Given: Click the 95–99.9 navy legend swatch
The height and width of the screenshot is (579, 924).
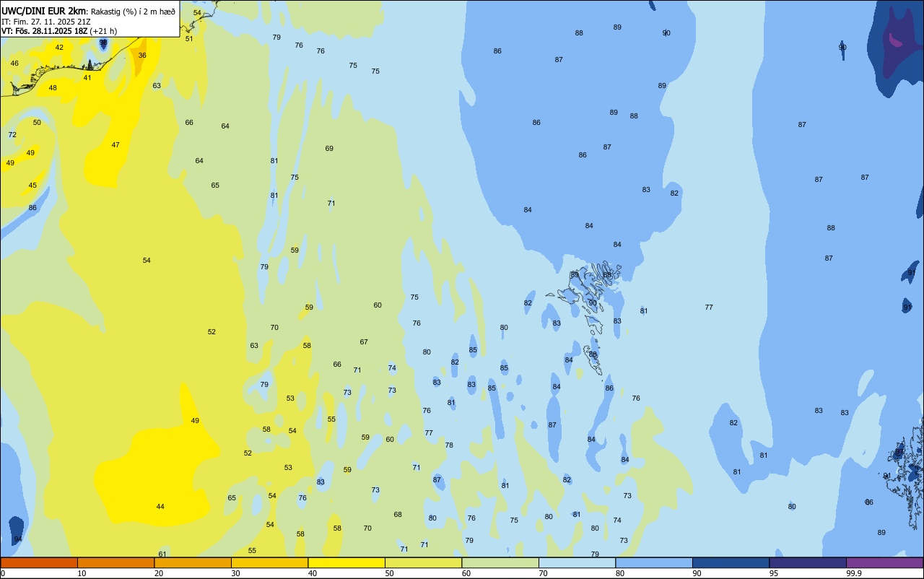Looking at the screenshot, I should [808, 562].
